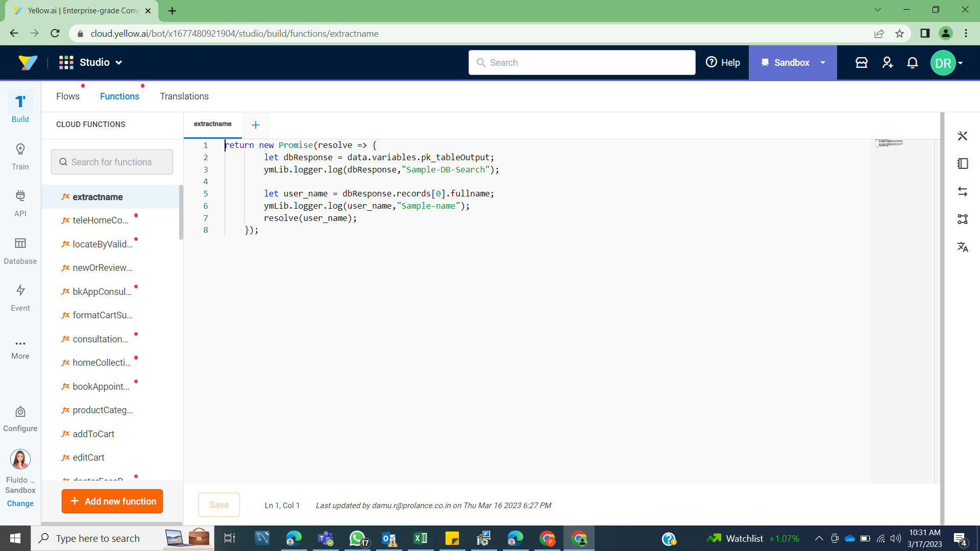Screen dimensions: 980x551
Task: Click the translate icon in right panel
Action: pyautogui.click(x=963, y=247)
